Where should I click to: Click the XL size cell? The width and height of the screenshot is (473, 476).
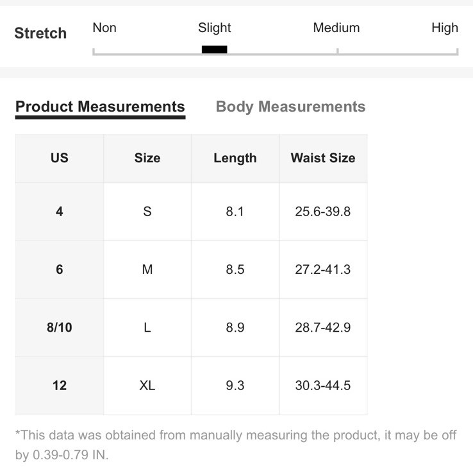coord(147,386)
